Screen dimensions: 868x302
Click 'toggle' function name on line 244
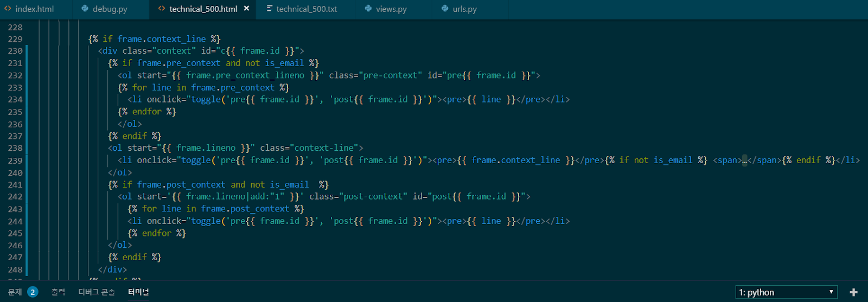[x=206, y=221]
